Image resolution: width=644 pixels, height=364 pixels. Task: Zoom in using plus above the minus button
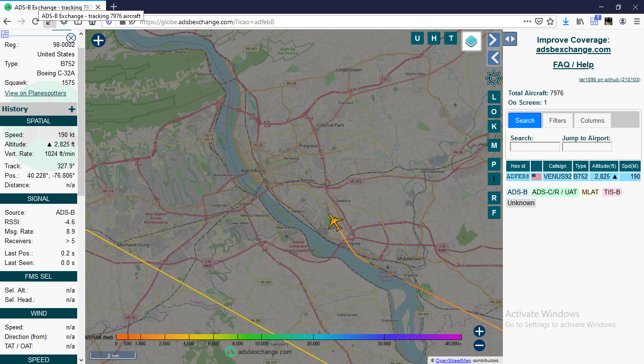(479, 331)
